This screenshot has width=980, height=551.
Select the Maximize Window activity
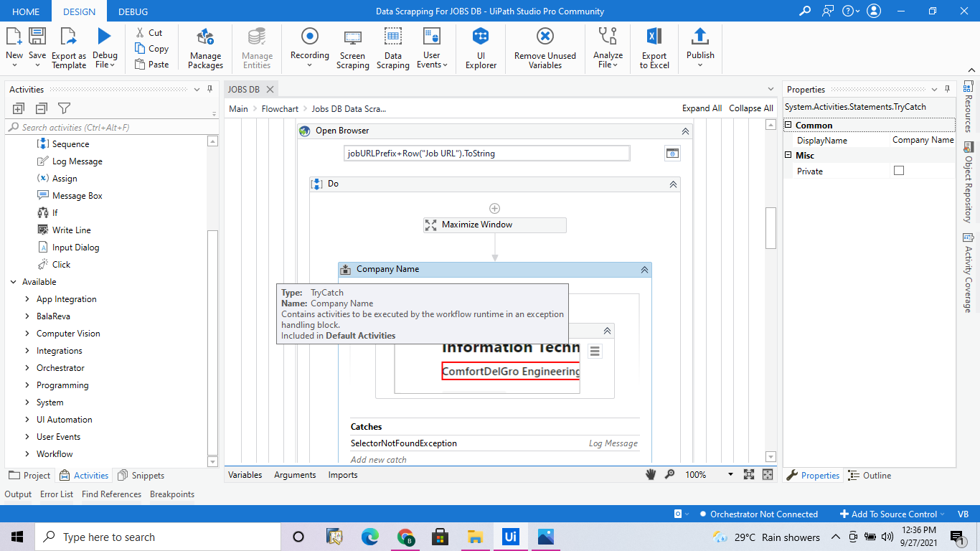[495, 225]
